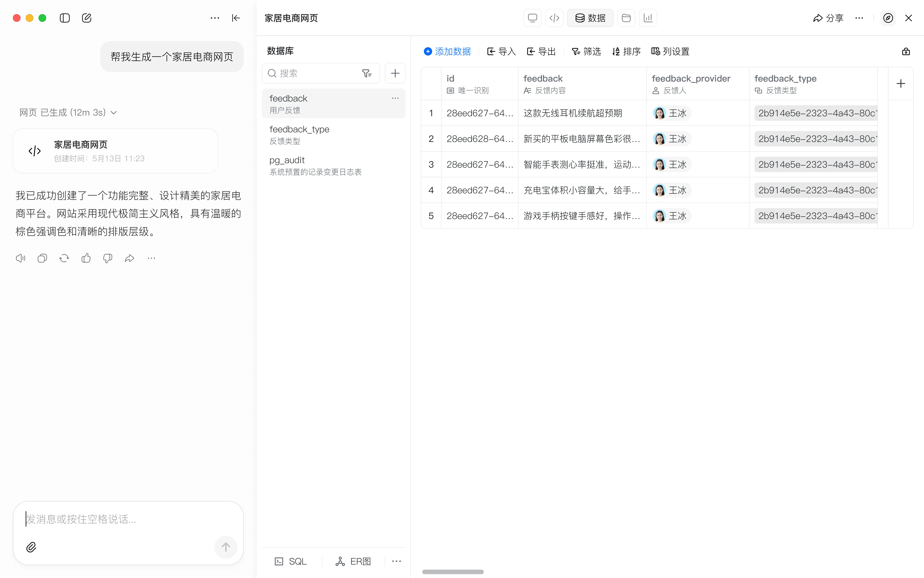
Task: Click 添加数据 to add a record
Action: click(x=447, y=52)
